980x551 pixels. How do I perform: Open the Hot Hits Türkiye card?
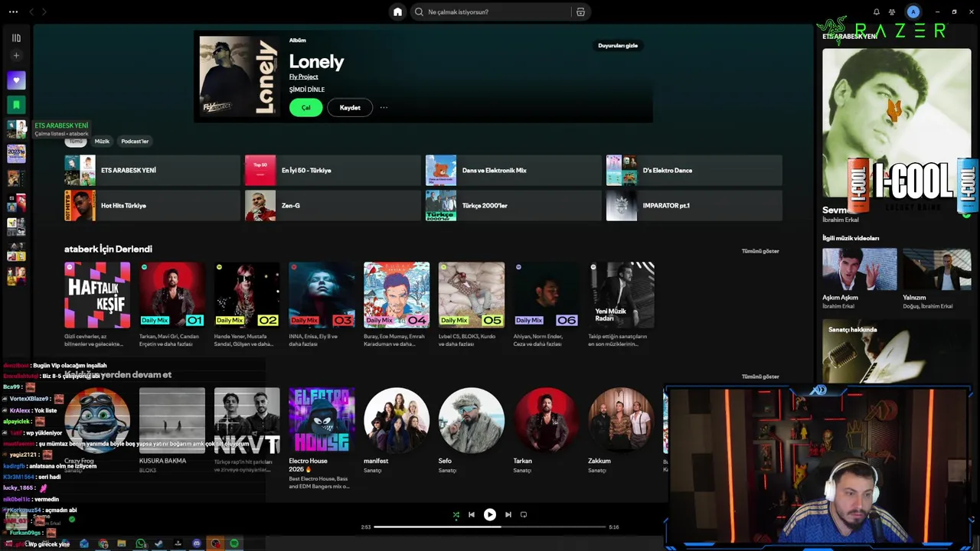tap(152, 206)
